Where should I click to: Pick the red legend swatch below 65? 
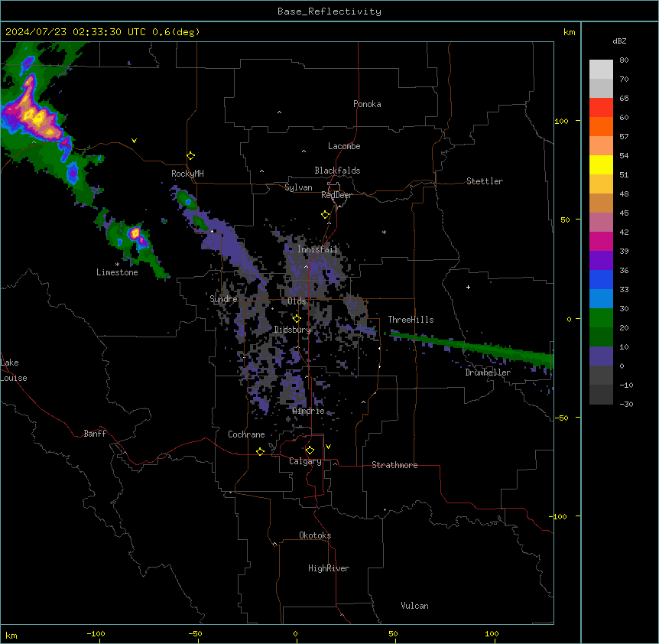coord(601,108)
